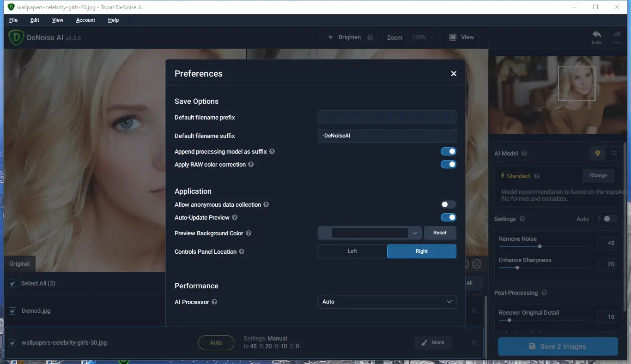The height and width of the screenshot is (364, 631).
Task: Click the Save 2 Images button
Action: click(x=558, y=346)
